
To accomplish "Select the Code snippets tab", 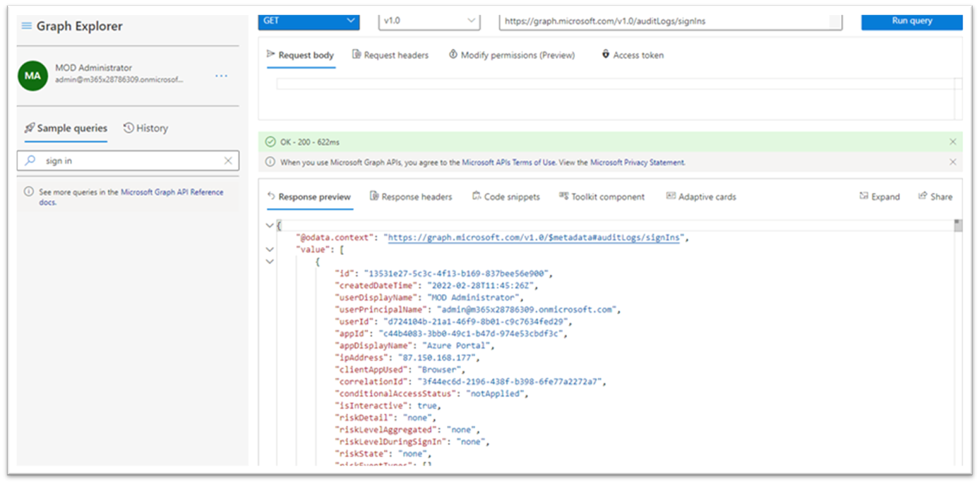I will pos(506,196).
